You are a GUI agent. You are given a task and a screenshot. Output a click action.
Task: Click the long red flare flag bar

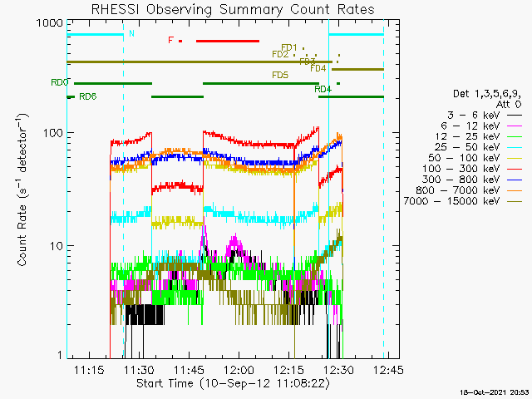coord(228,41)
